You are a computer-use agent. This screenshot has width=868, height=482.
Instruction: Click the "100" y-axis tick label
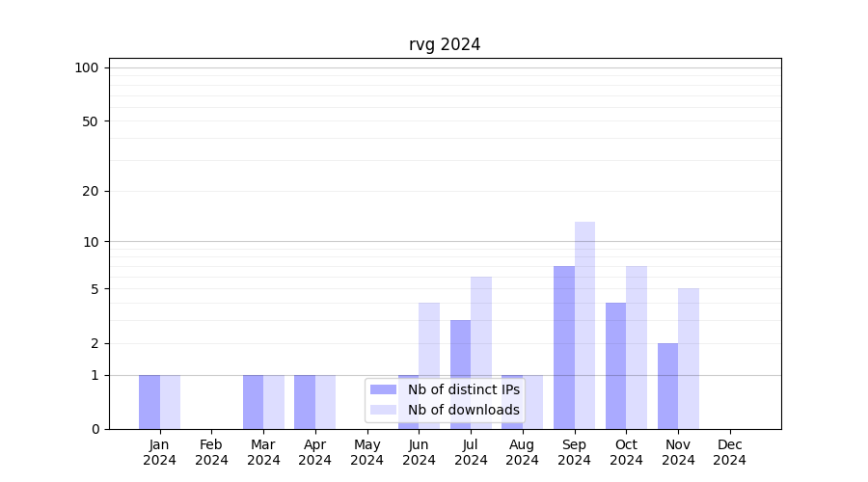(x=87, y=67)
